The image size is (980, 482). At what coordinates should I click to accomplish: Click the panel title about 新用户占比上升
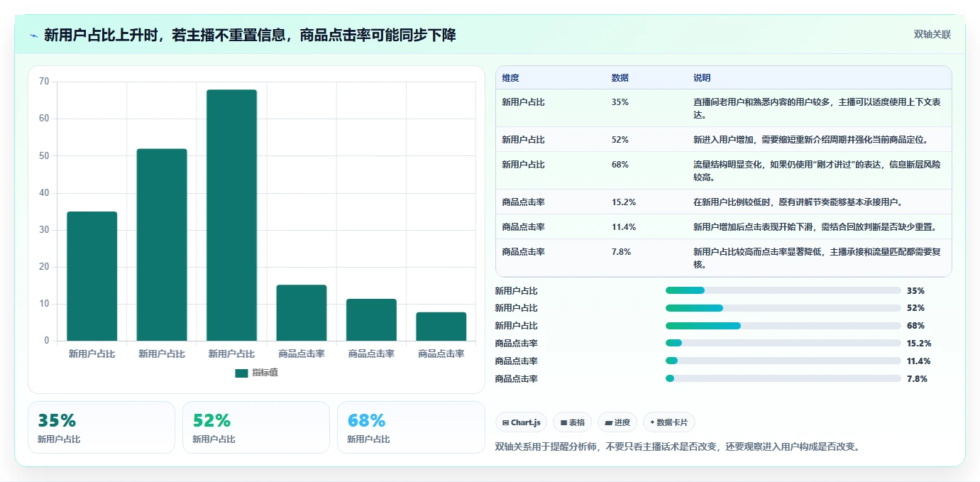pyautogui.click(x=250, y=35)
